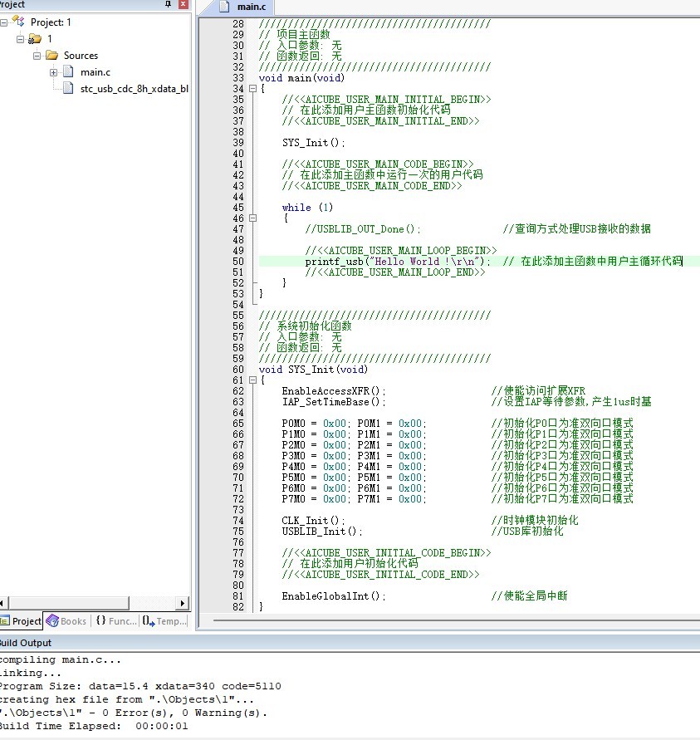Select stc_usb_cdc_8h_xdata library file

(x=135, y=89)
